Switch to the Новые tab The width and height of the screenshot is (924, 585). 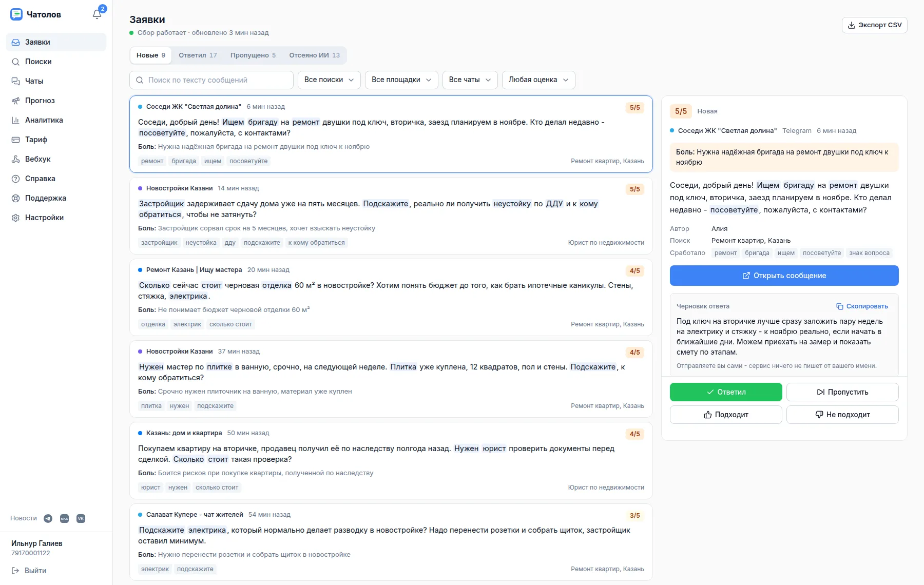pos(151,55)
